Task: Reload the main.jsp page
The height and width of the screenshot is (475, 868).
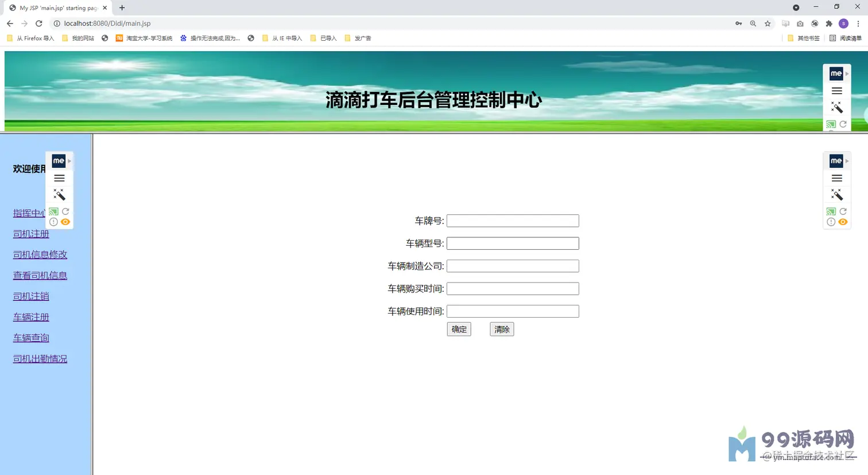Action: [39, 24]
